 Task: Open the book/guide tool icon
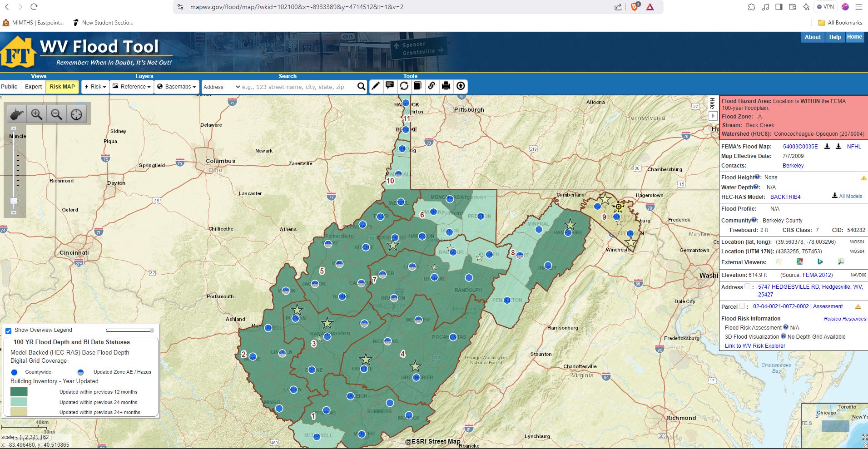point(417,86)
